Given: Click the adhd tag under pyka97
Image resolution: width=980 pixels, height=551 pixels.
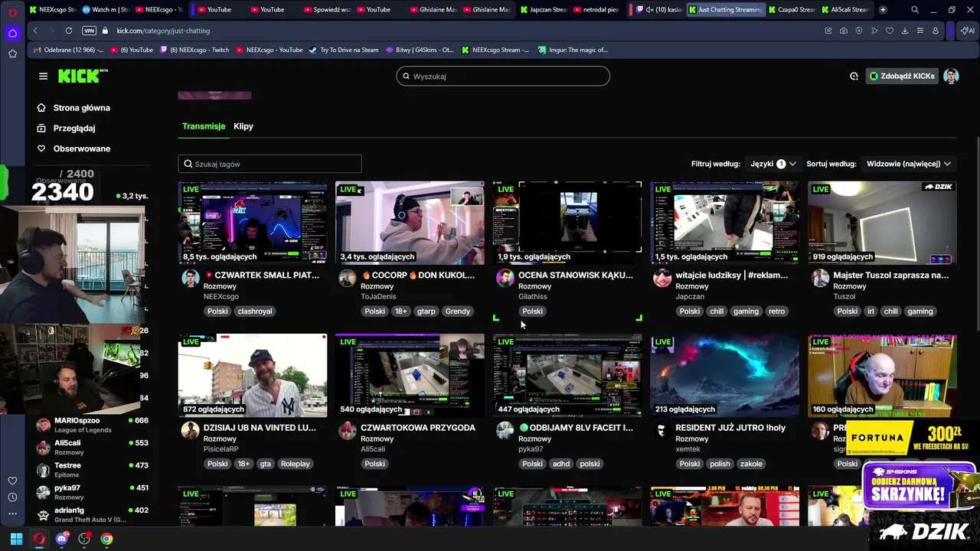Looking at the screenshot, I should [x=561, y=464].
